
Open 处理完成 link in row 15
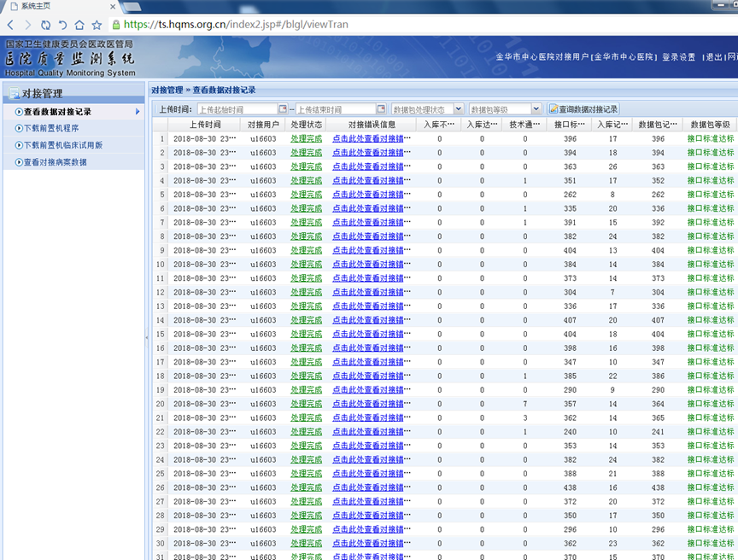[306, 335]
